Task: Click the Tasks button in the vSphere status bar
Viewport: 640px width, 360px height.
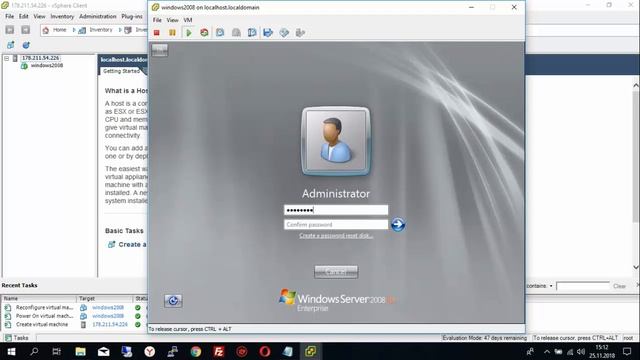Action: tap(16, 338)
